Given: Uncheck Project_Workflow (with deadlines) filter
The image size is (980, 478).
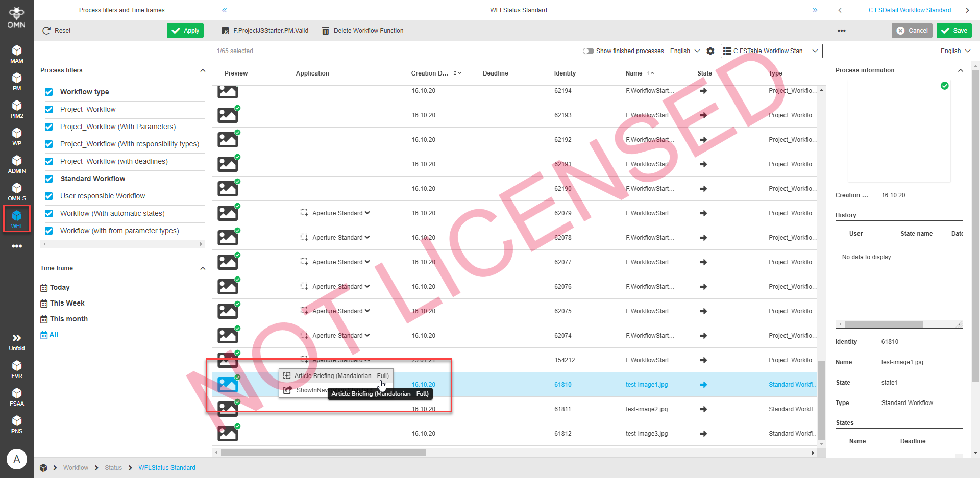Looking at the screenshot, I should 49,161.
